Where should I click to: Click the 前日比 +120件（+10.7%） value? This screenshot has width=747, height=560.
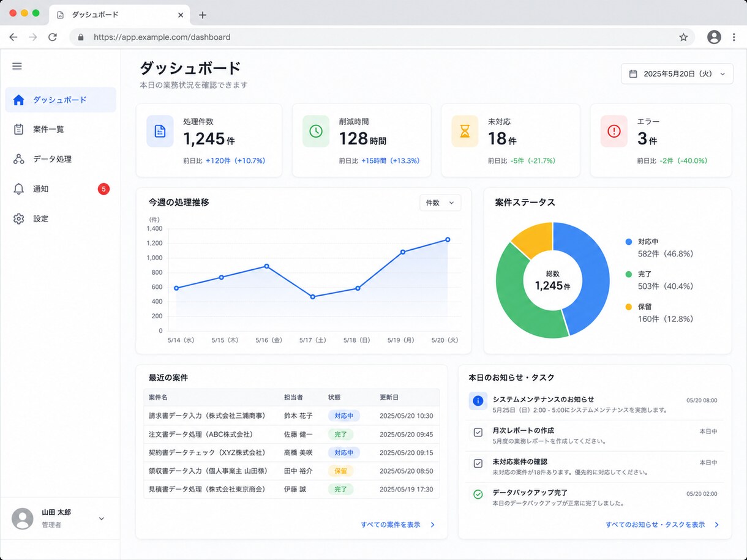pyautogui.click(x=235, y=161)
